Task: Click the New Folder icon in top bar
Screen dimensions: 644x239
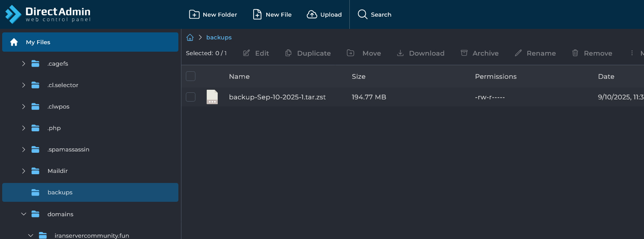Action: (x=194, y=14)
